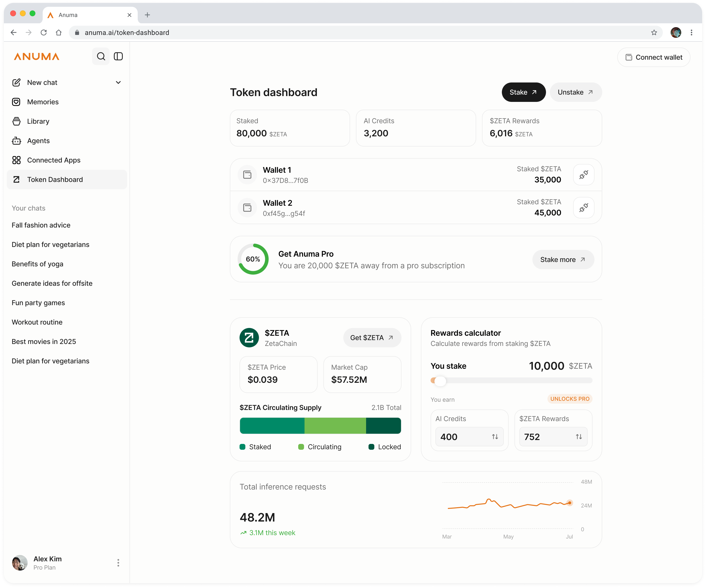Click the Locked segment of supply bar
The width and height of the screenshot is (706, 588).
383,425
